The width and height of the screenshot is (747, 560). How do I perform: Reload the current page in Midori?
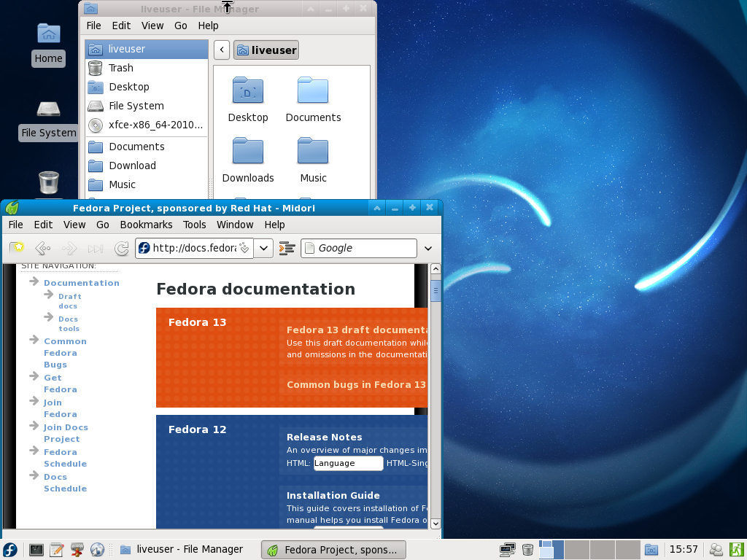[x=122, y=248]
